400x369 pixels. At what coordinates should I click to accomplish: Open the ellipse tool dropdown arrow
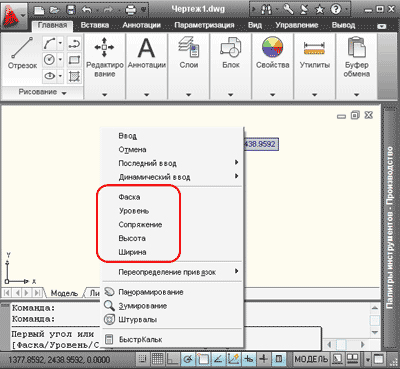60,76
